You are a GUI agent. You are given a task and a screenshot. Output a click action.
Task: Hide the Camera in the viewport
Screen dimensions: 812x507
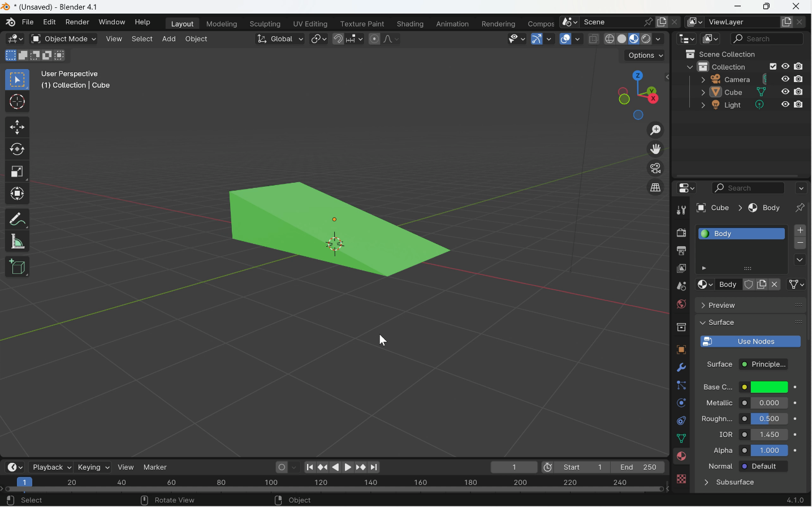[x=786, y=79]
